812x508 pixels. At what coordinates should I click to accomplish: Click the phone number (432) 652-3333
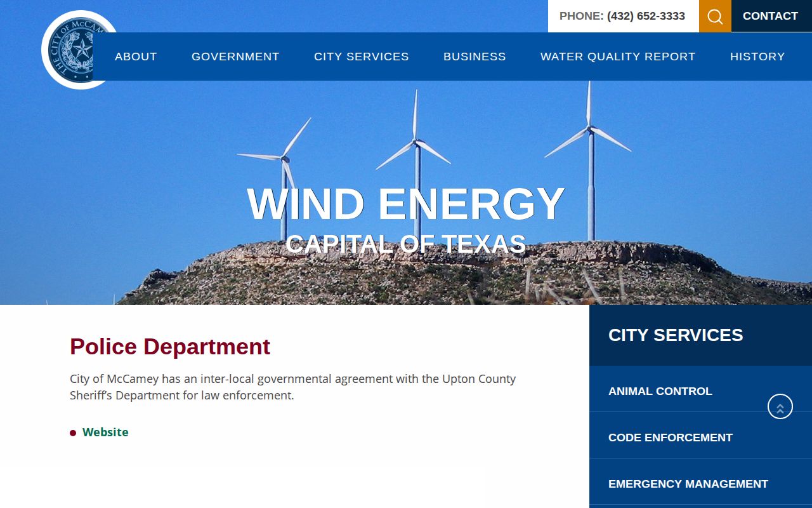(646, 16)
